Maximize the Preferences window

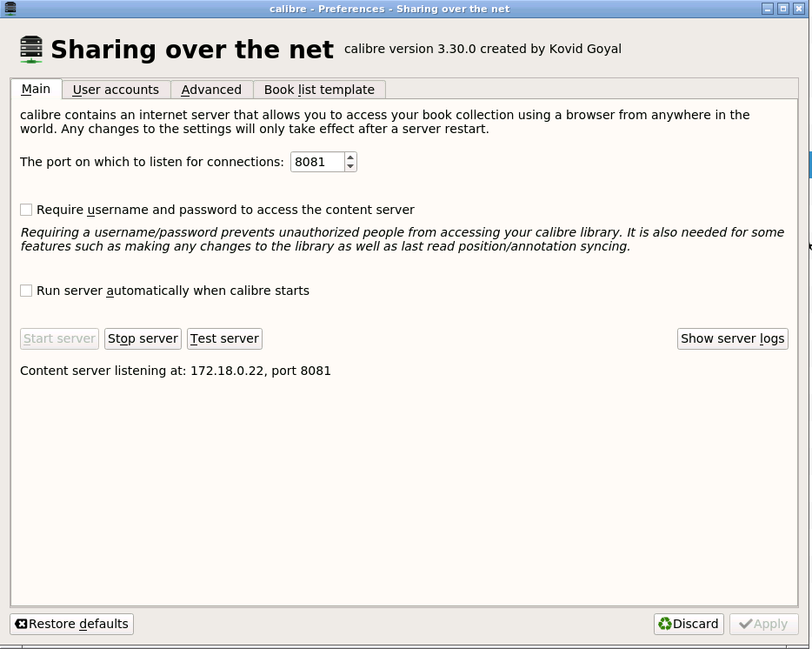click(783, 9)
